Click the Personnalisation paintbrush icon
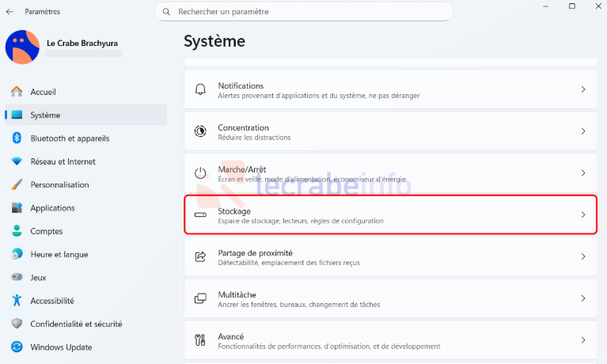This screenshot has width=607, height=364. (x=17, y=184)
